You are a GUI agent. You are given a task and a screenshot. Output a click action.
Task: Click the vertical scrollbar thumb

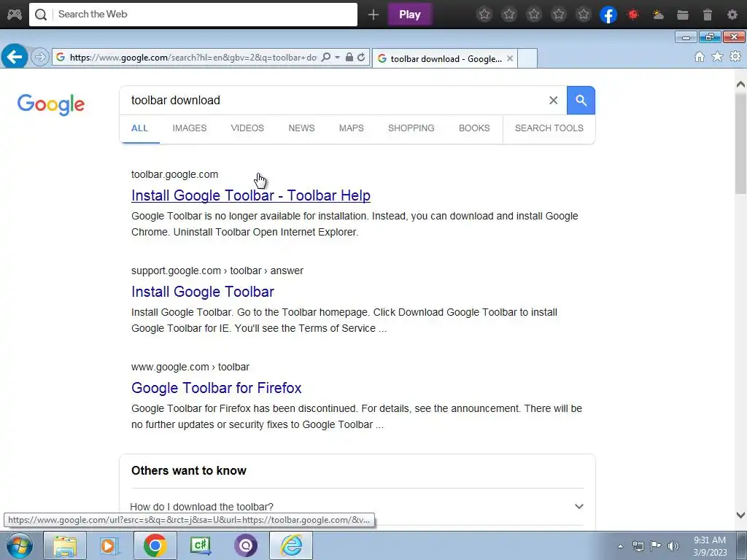coord(740,143)
